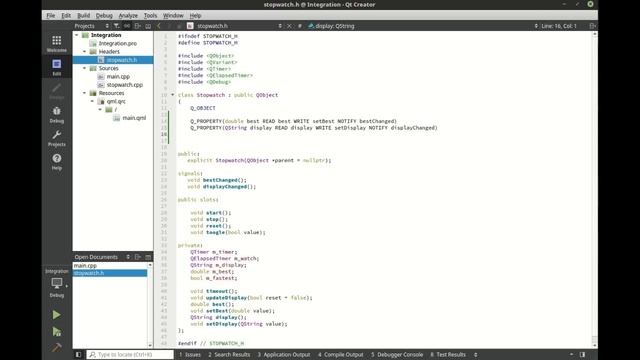Image resolution: width=640 pixels, height=360 pixels.
Task: Start debugging with the bug-arrow button
Action: 56,332
